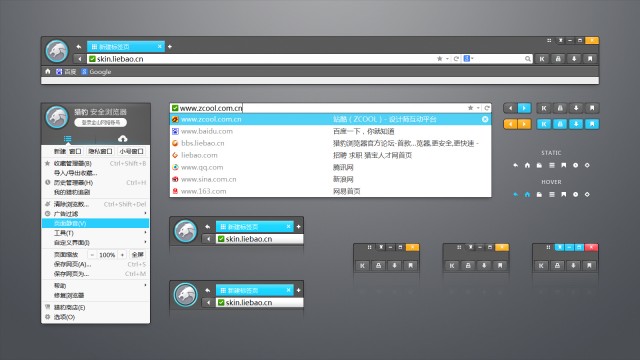
Task: Expand the 自定义界面 submenu arrow
Action: 145,242
